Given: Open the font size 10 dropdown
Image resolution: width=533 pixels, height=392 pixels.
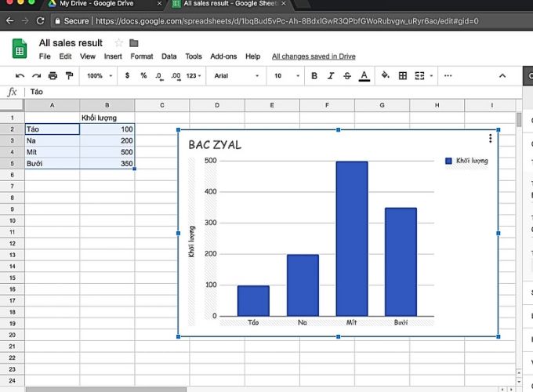Looking at the screenshot, I should coord(287,75).
